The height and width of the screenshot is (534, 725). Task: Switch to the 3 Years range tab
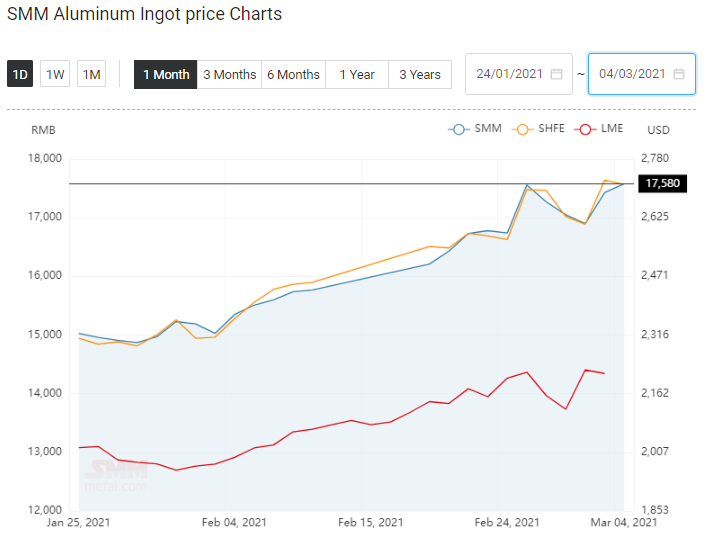click(x=420, y=74)
